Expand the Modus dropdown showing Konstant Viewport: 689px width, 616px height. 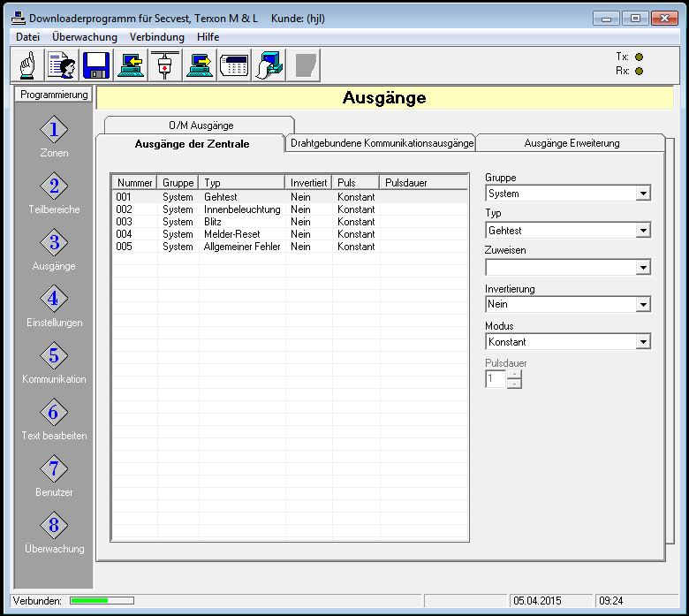tap(643, 342)
